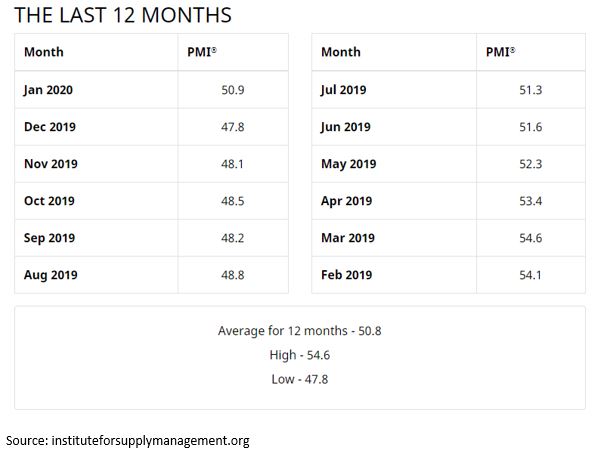Image resolution: width=593 pixels, height=451 pixels.
Task: Select the 54.1 value for Feb 2019
Action: point(530,275)
